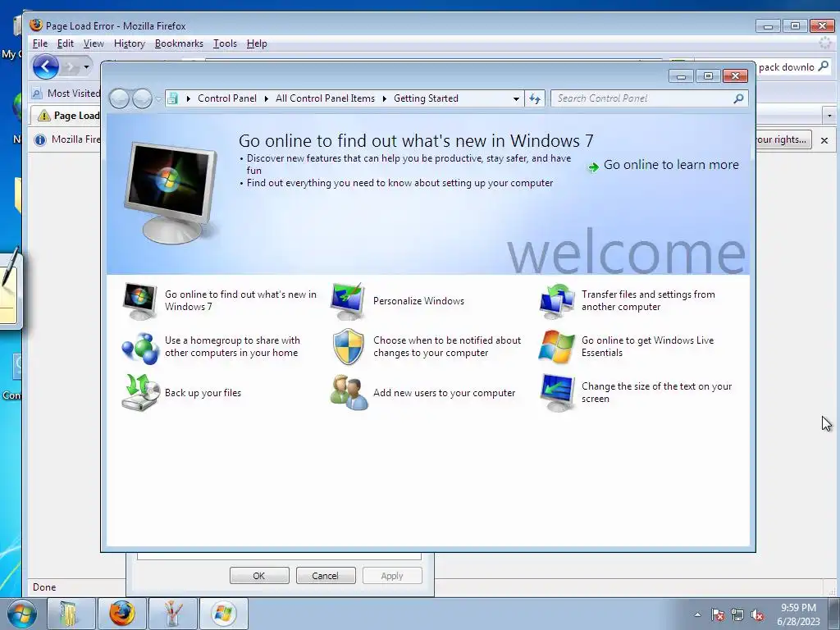Click the Control Panel search magnifier
The height and width of the screenshot is (630, 840).
[738, 98]
